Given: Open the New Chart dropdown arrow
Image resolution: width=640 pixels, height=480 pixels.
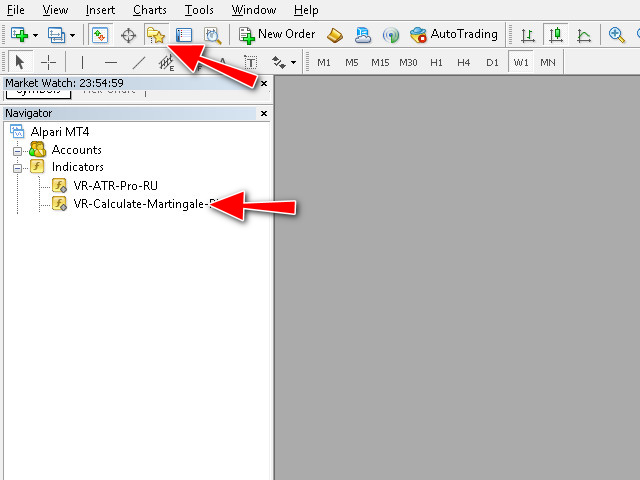Looking at the screenshot, I should click(x=36, y=35).
